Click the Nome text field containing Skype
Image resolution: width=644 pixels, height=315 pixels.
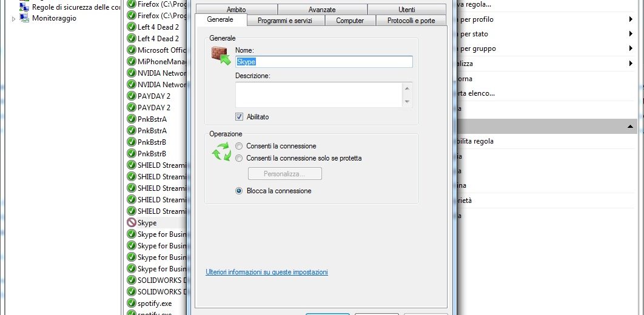(324, 62)
